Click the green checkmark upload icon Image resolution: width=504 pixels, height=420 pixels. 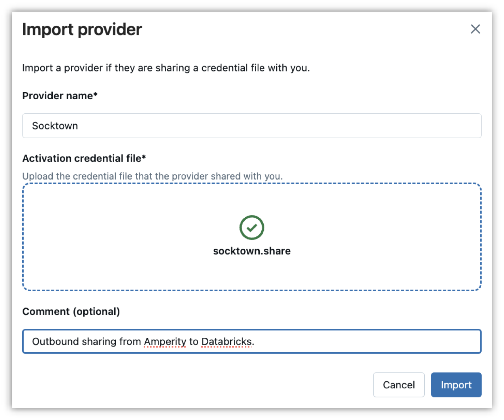click(x=252, y=227)
